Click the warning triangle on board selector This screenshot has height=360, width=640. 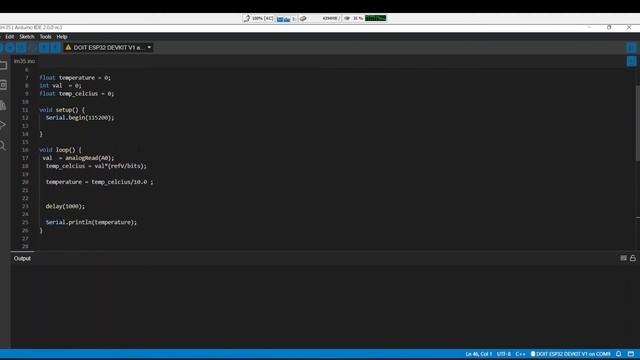68,47
